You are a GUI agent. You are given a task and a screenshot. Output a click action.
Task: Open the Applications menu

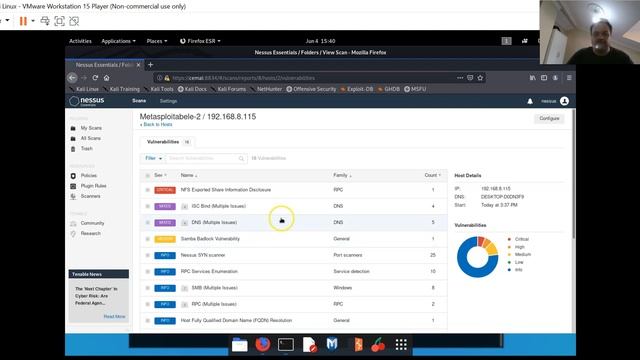[x=118, y=41]
